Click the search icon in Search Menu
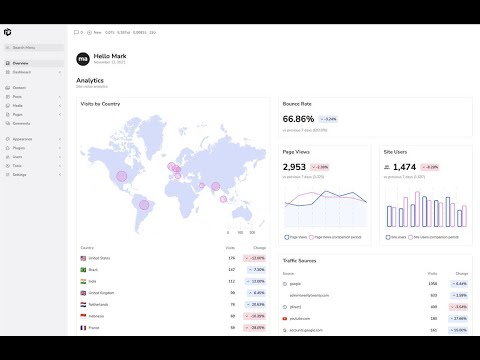 8,48
